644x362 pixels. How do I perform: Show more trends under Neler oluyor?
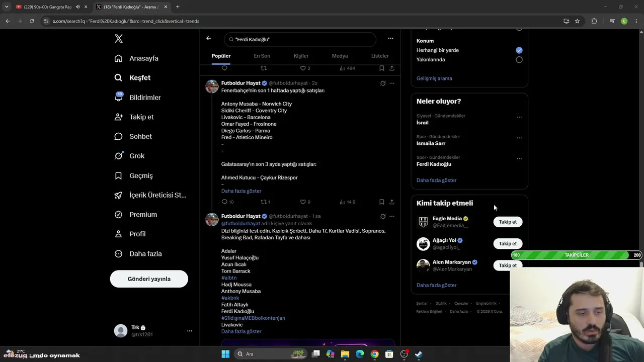tap(436, 180)
